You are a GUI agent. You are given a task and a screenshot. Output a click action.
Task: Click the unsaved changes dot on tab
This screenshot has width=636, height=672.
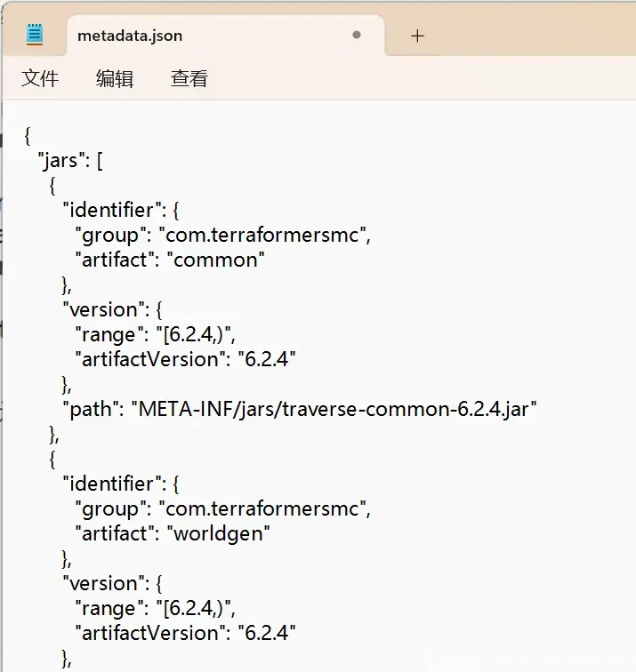coord(357,36)
